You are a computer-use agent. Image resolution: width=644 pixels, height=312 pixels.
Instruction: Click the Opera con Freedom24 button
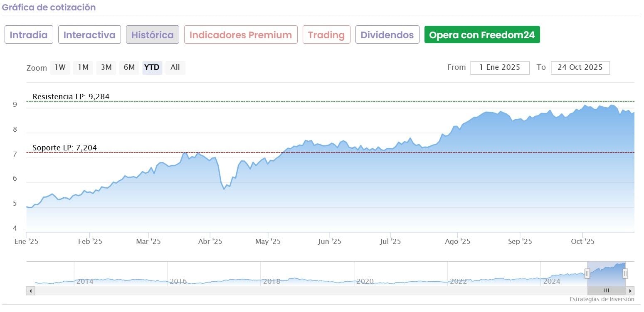point(482,35)
